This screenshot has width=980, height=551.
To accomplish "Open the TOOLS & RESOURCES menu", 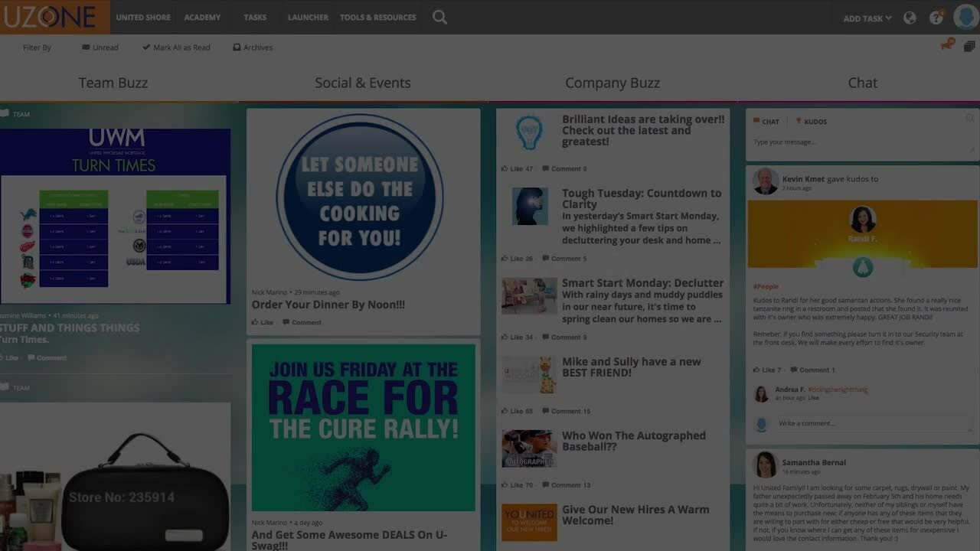I will 378,17.
